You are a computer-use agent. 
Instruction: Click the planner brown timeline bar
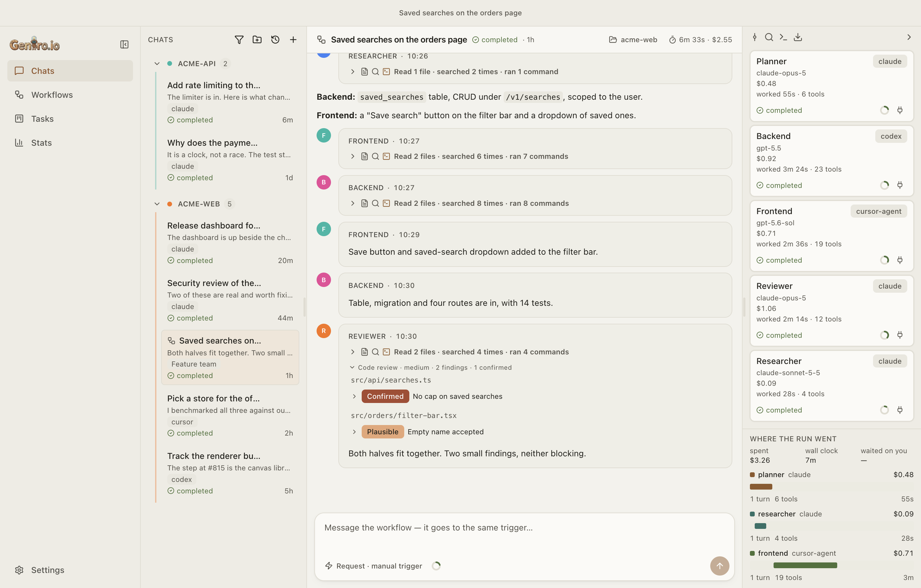click(x=761, y=487)
